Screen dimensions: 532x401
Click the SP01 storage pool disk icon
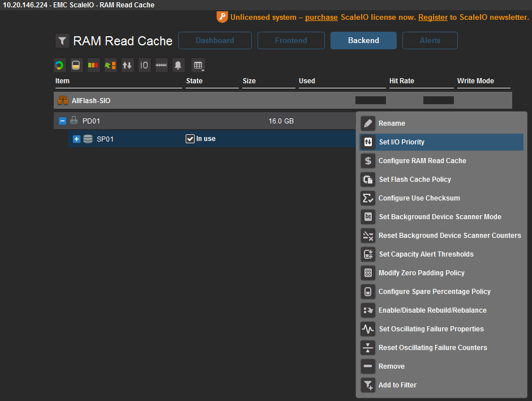click(88, 139)
